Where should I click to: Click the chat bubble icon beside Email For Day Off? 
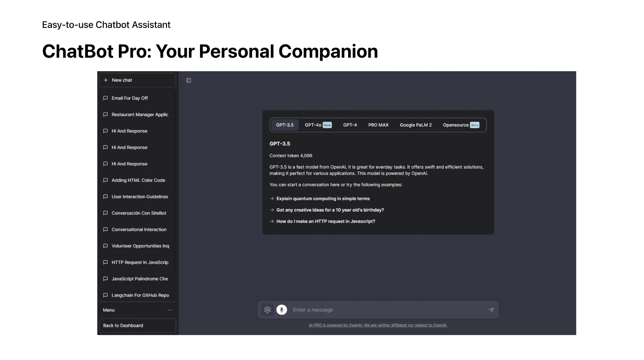point(106,97)
